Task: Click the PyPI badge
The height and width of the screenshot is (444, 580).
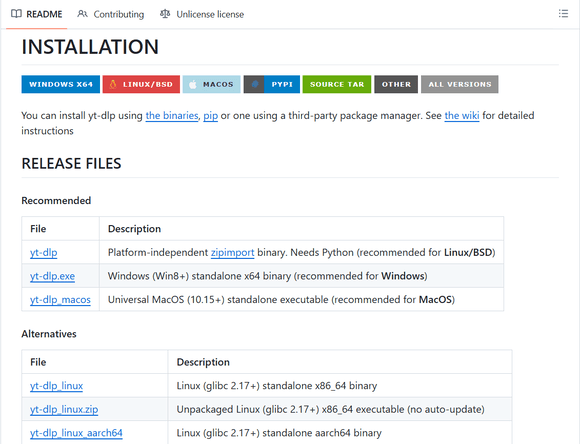Action: pos(272,84)
